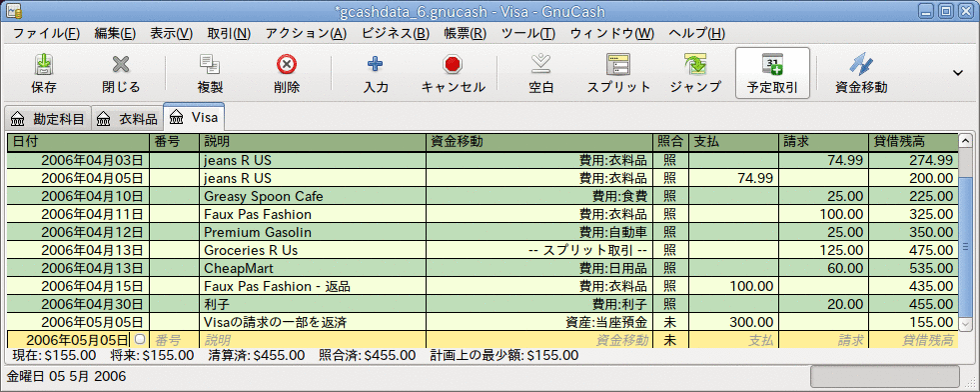980x392 pixels.
Task: Click the 費用:自動車 transfer cell
Action: point(538,233)
